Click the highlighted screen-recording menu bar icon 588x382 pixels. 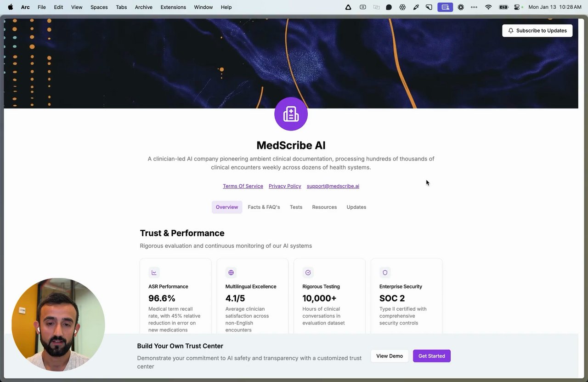(x=445, y=7)
